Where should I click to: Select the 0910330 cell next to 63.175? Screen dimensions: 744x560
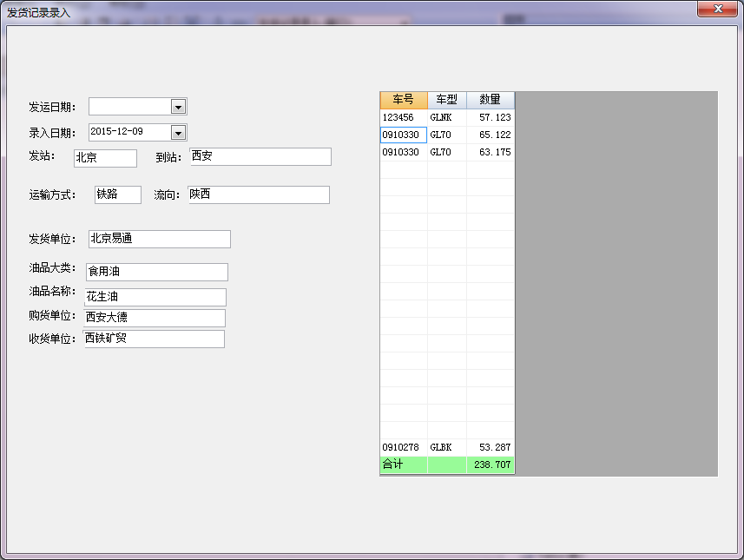pos(404,152)
